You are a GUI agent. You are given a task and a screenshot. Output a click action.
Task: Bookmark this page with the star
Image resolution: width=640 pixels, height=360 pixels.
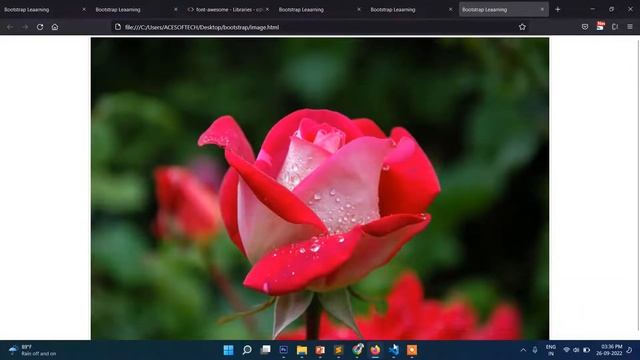coord(522,27)
